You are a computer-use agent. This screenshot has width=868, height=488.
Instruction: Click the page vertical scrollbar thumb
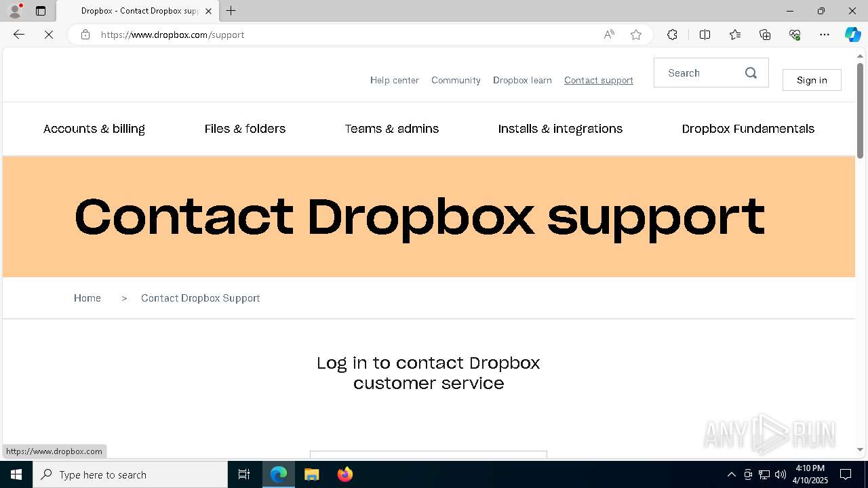pos(860,110)
